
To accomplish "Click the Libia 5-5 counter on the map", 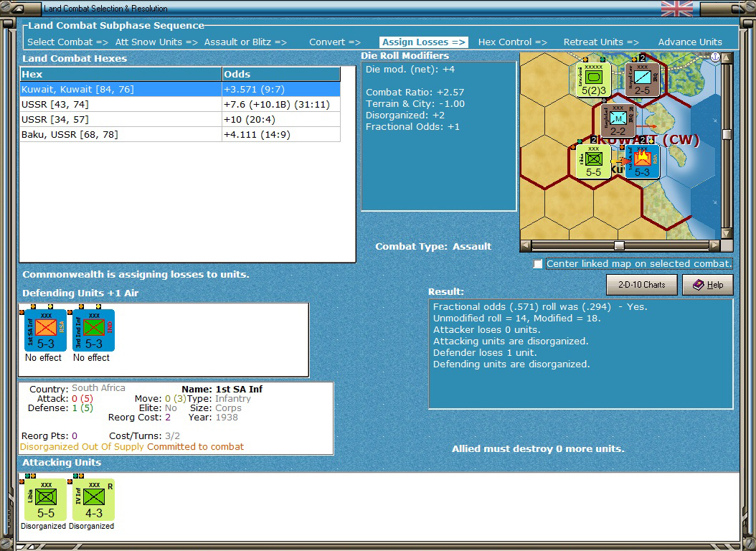I will click(593, 161).
